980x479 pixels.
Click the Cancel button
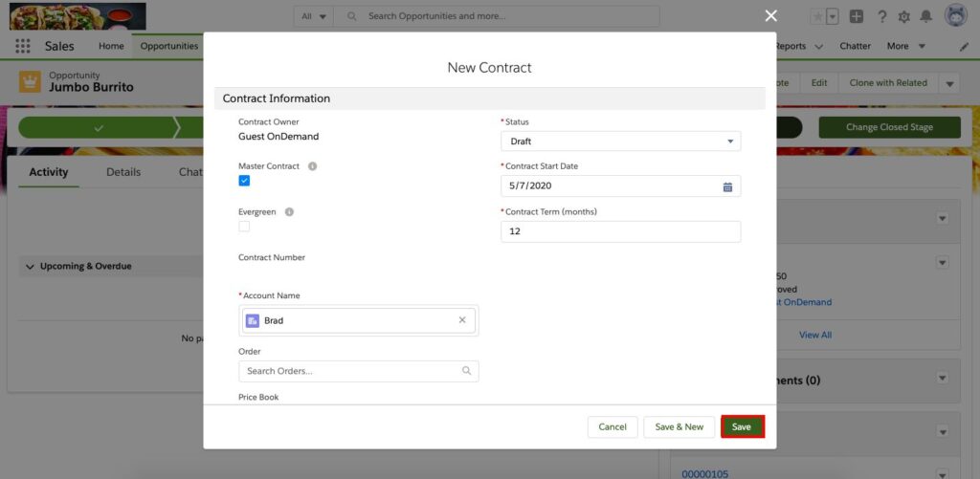612,426
